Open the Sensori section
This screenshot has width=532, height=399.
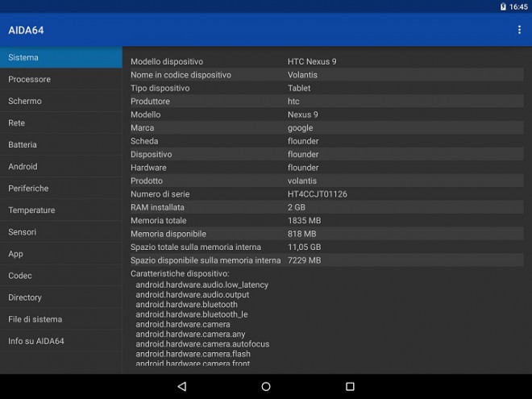pyautogui.click(x=61, y=231)
